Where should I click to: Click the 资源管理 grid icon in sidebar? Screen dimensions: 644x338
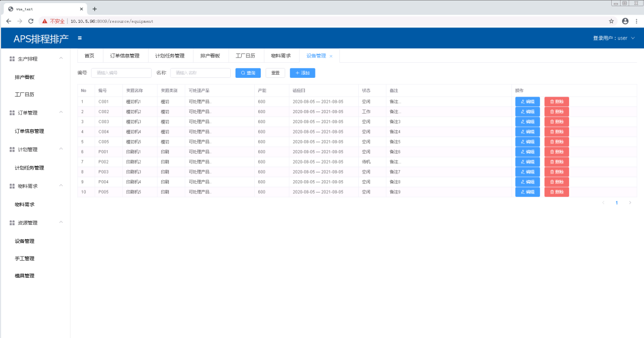coord(12,223)
